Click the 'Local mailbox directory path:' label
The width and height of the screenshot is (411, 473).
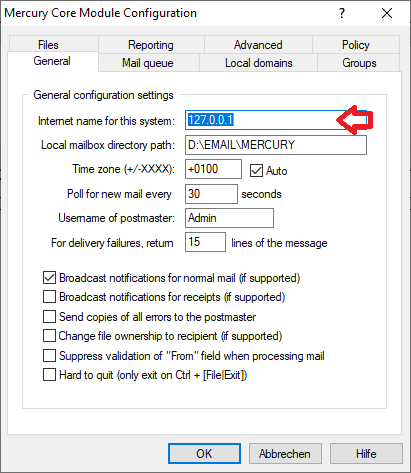point(108,145)
